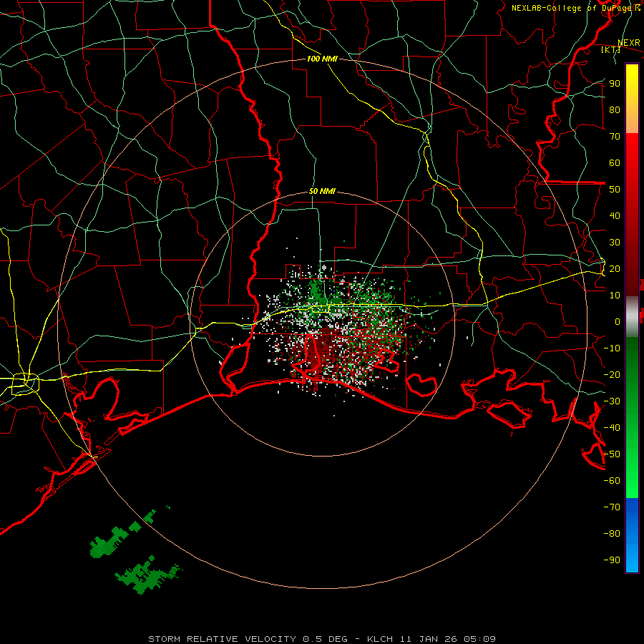The width and height of the screenshot is (644, 644).
Task: Select the 10 value on the velocity scale
Action: click(615, 296)
